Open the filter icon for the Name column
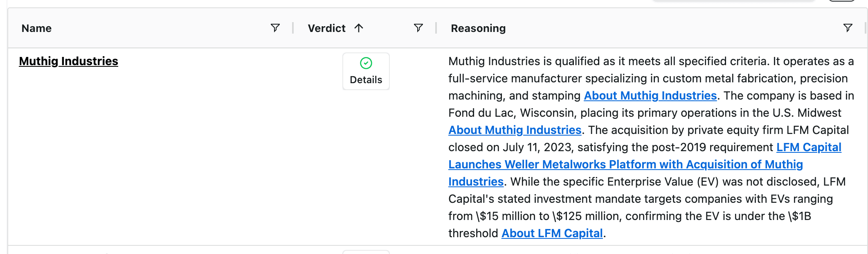The height and width of the screenshot is (254, 868). [x=274, y=28]
